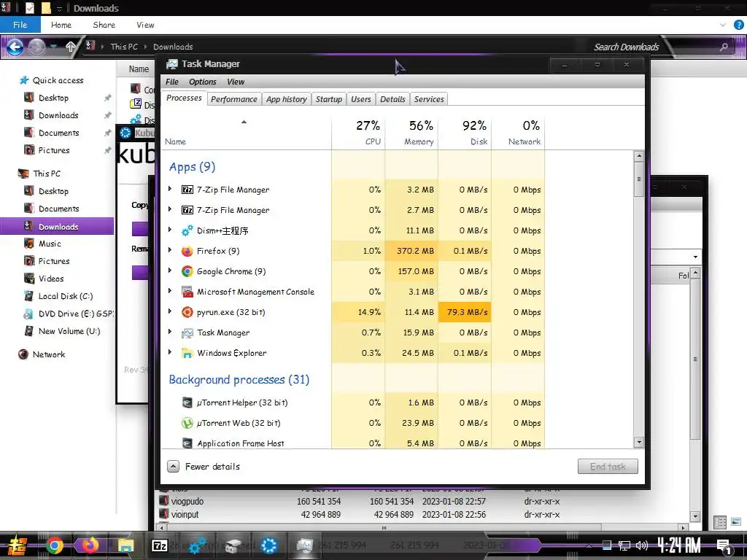The image size is (747, 560).
Task: Select Music folder in Explorer sidebar
Action: click(x=50, y=244)
